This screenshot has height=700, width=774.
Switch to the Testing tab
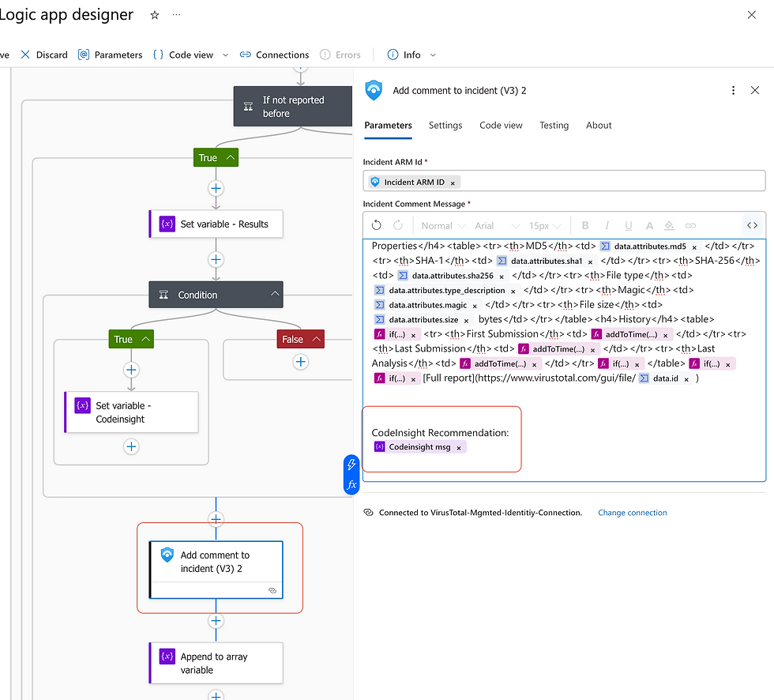tap(554, 126)
